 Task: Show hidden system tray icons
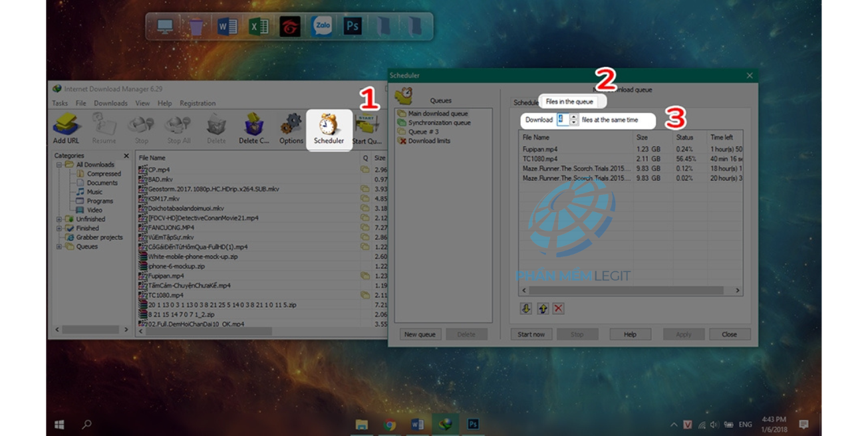(x=674, y=425)
